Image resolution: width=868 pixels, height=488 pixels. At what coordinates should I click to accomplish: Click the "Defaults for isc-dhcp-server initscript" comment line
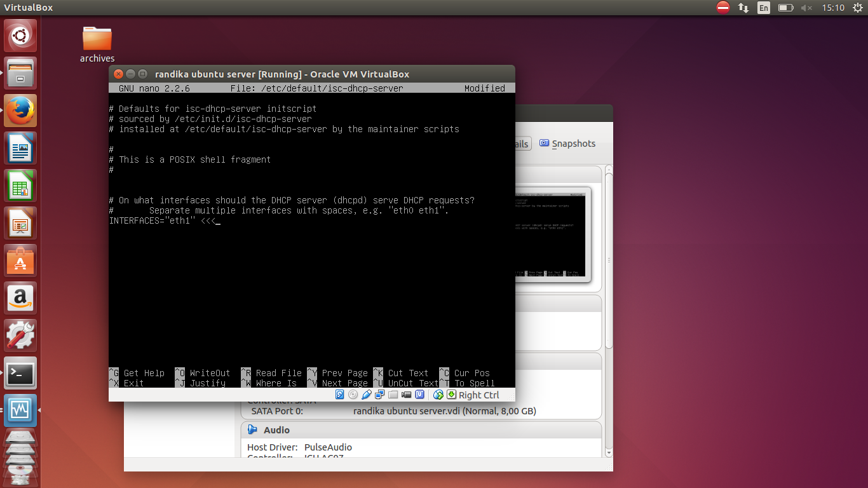213,109
